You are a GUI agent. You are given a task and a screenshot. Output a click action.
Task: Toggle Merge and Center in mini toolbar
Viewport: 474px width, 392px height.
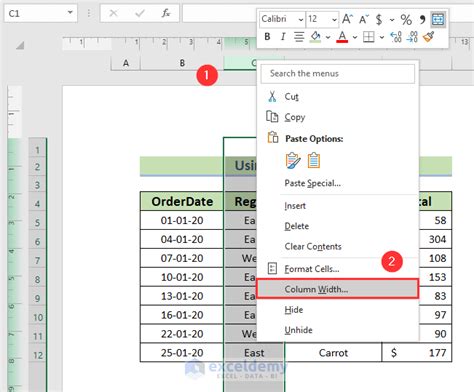coord(438,20)
